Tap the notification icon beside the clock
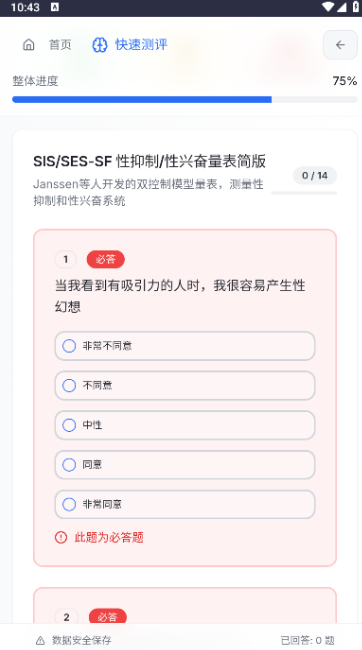 (55, 7)
